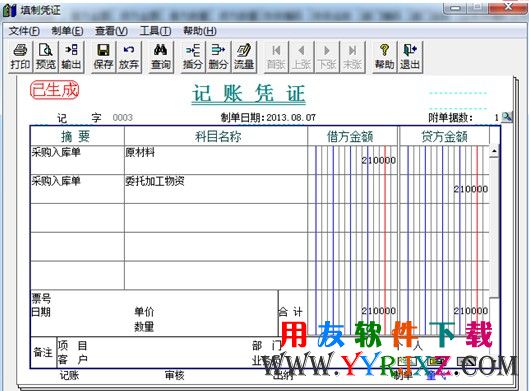This screenshot has width=529, height=391.
Task: Click the 填制凭证 window title icon
Action: tap(9, 10)
